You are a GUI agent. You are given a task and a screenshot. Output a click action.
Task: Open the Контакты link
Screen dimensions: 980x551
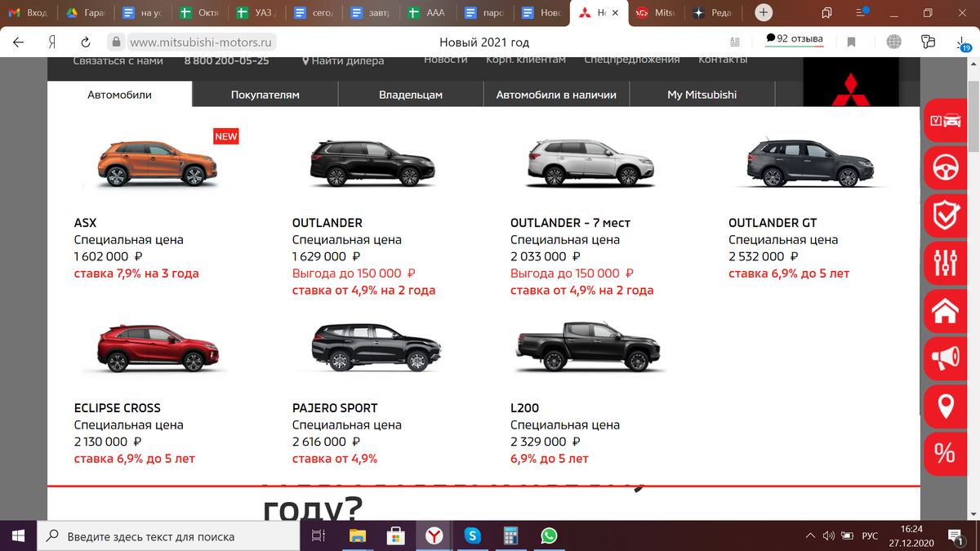pyautogui.click(x=723, y=60)
